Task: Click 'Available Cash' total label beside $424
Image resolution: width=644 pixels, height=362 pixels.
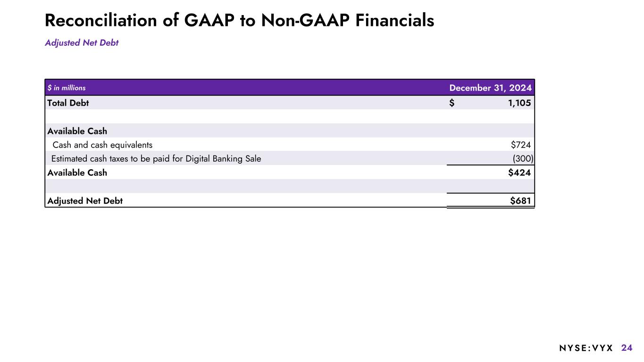Action: [77, 173]
